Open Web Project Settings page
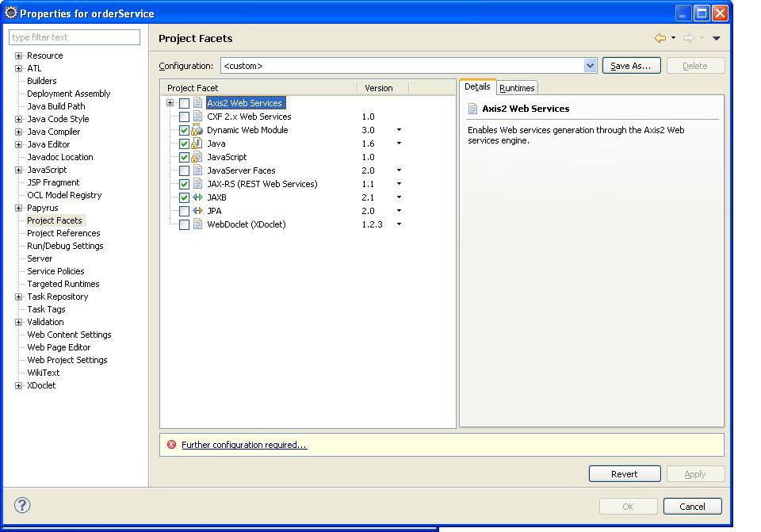Screen dimensions: 761x532 (67, 360)
